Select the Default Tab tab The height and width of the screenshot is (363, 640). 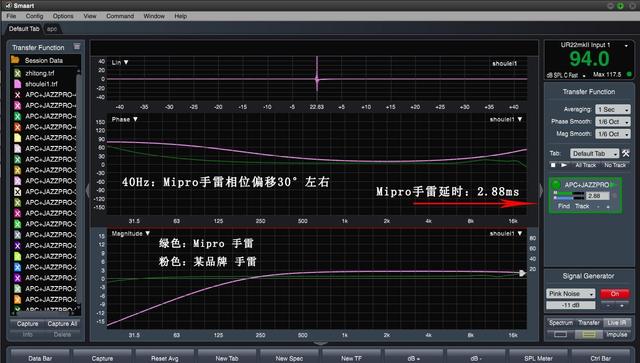click(24, 29)
